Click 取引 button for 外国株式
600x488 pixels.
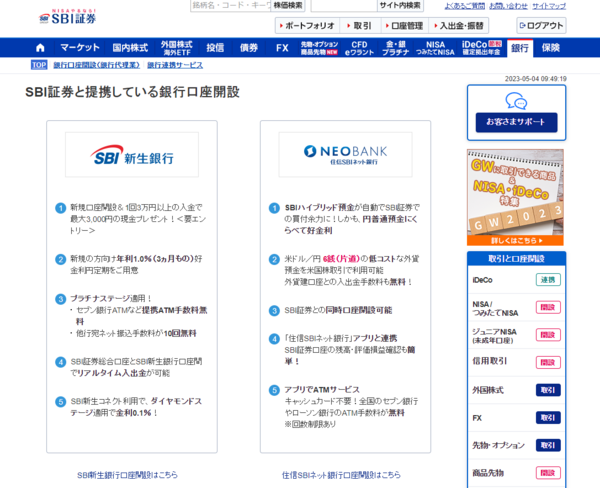point(548,390)
